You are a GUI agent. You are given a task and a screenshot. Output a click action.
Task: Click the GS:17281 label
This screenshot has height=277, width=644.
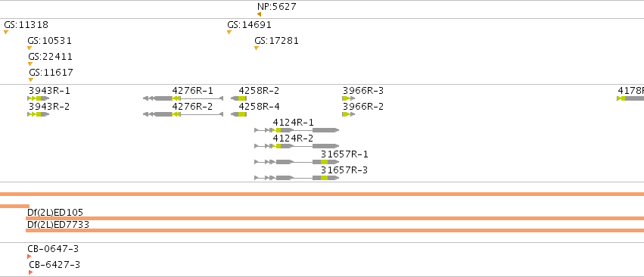276,41
